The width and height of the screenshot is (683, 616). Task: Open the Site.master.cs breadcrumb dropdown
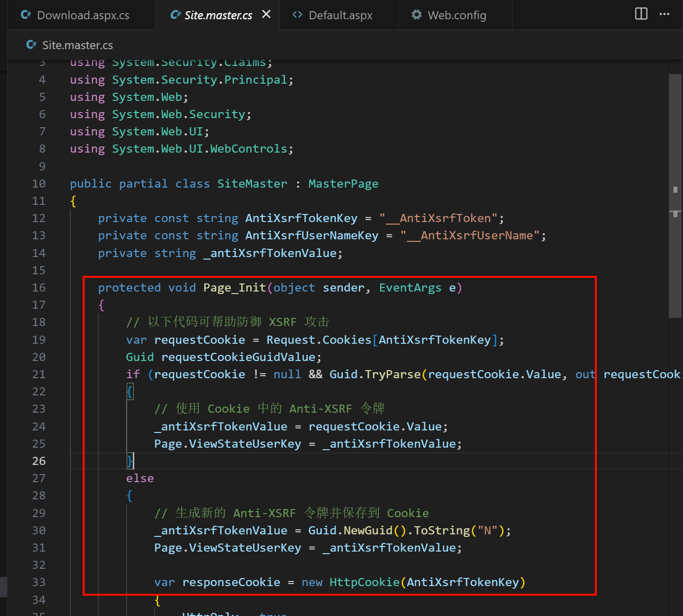coord(77,45)
